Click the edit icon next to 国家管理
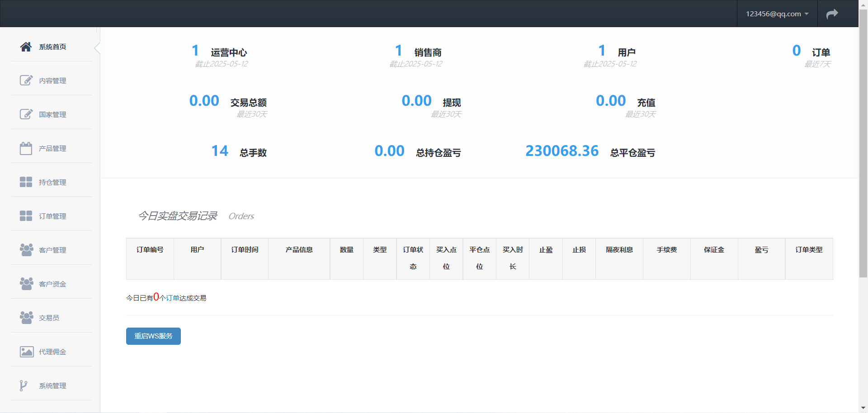Screen dimensions: 868x413 26,114
